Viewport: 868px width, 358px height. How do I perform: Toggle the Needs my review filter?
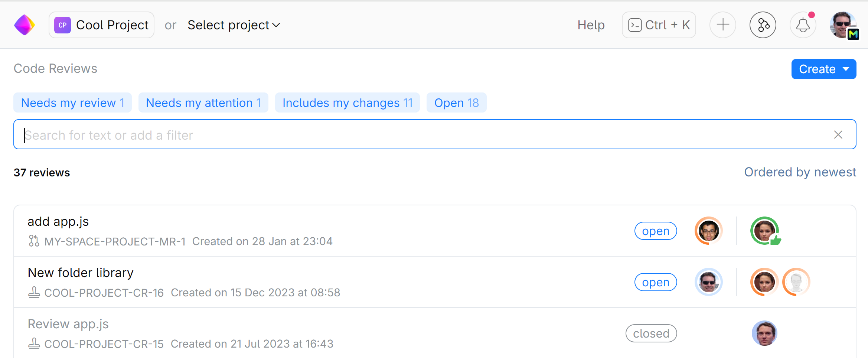(x=72, y=102)
